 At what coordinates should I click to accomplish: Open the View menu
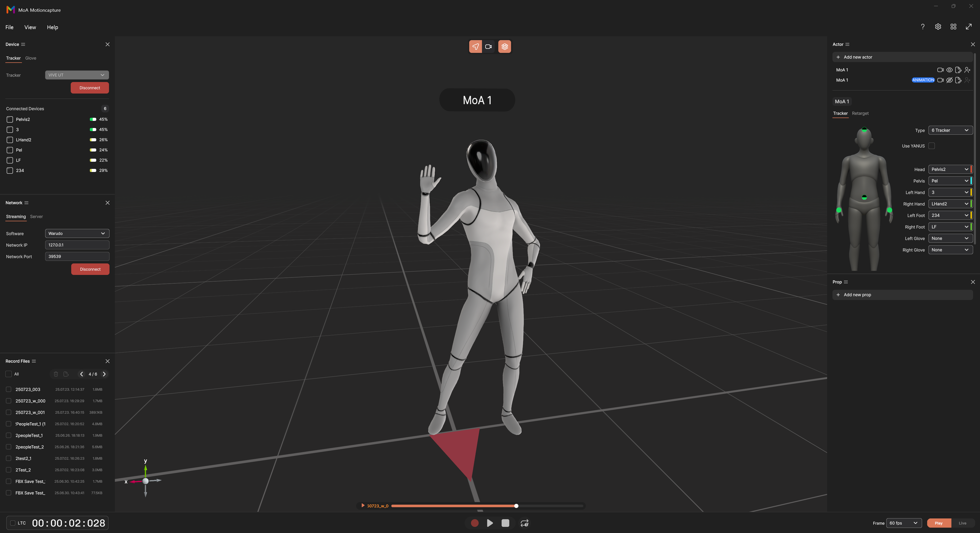(30, 27)
